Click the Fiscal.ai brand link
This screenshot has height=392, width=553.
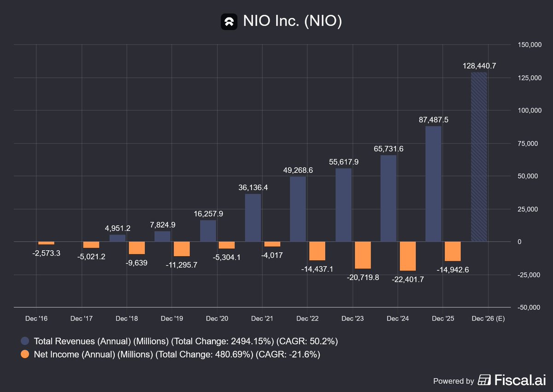[x=512, y=380]
